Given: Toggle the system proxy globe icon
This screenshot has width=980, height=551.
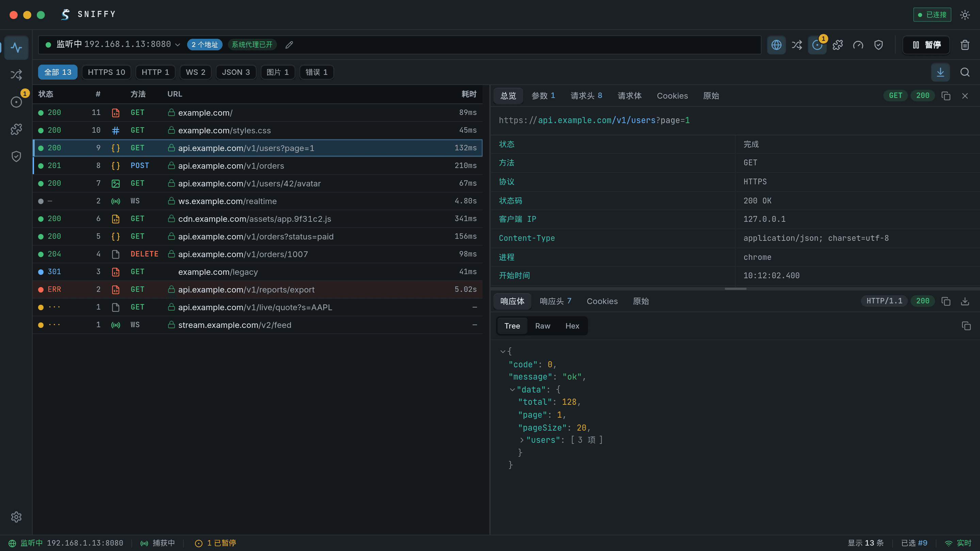Looking at the screenshot, I should pos(777,45).
